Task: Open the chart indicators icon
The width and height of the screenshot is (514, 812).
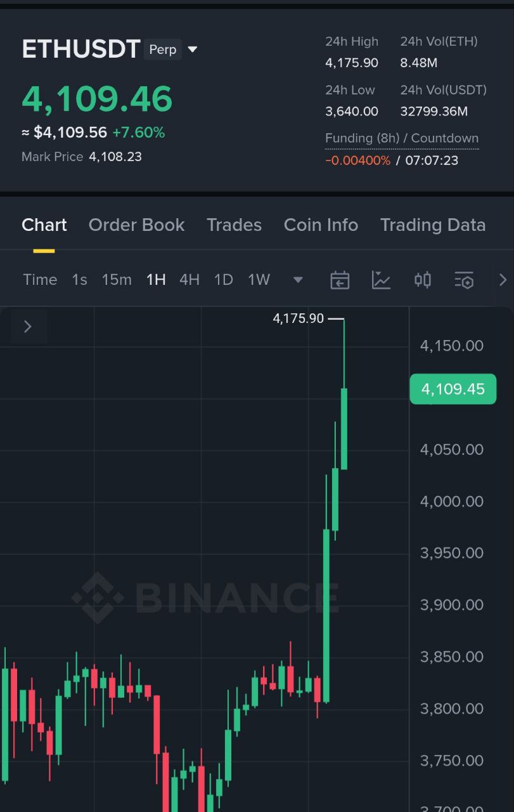Action: [381, 280]
